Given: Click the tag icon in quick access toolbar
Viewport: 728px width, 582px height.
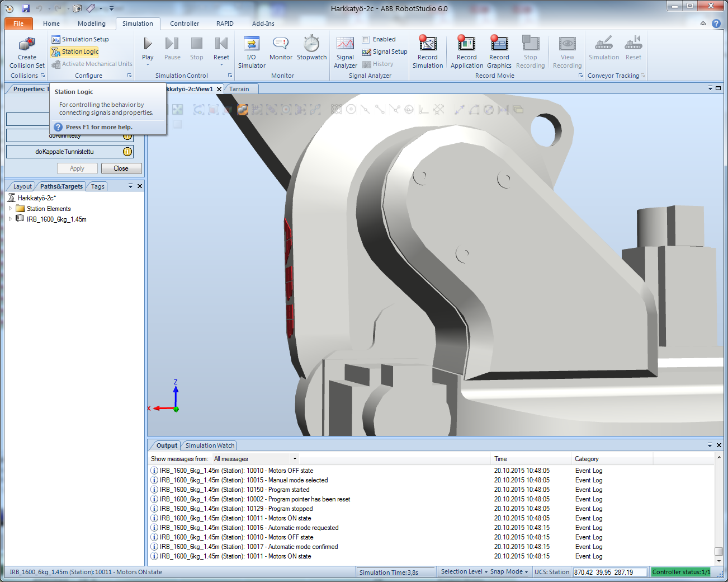Looking at the screenshot, I should (x=91, y=8).
